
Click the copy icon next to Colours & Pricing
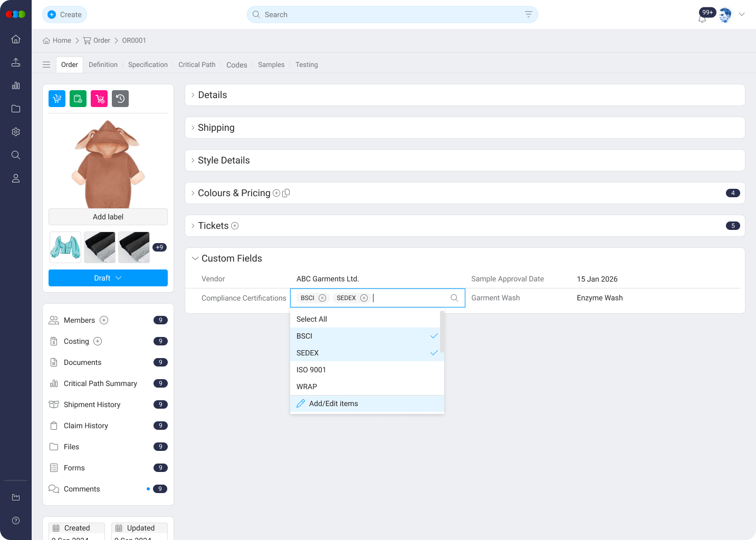point(286,193)
